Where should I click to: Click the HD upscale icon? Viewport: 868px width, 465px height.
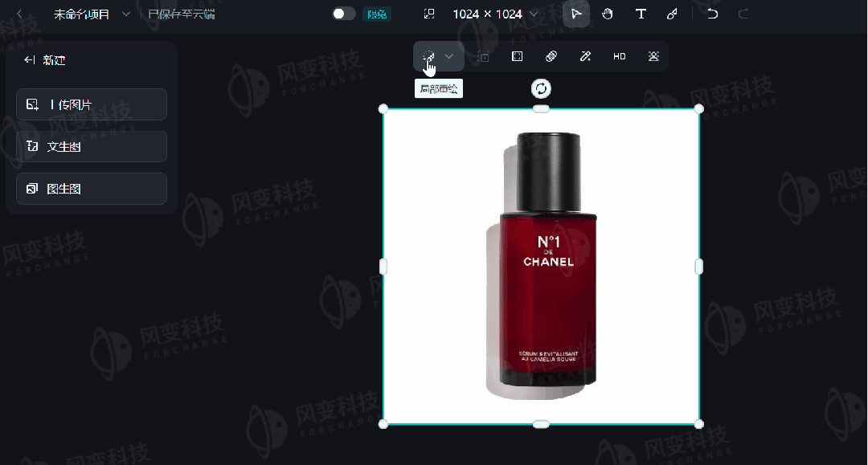tap(619, 56)
